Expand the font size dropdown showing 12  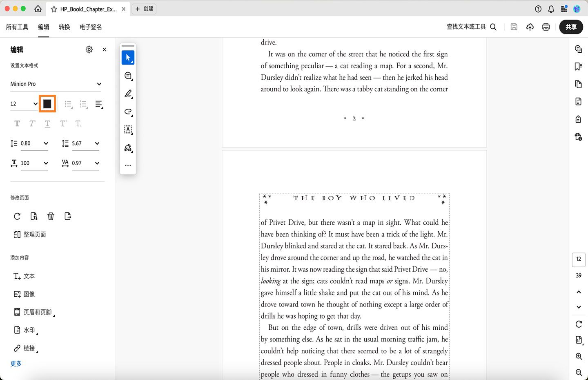pos(24,103)
